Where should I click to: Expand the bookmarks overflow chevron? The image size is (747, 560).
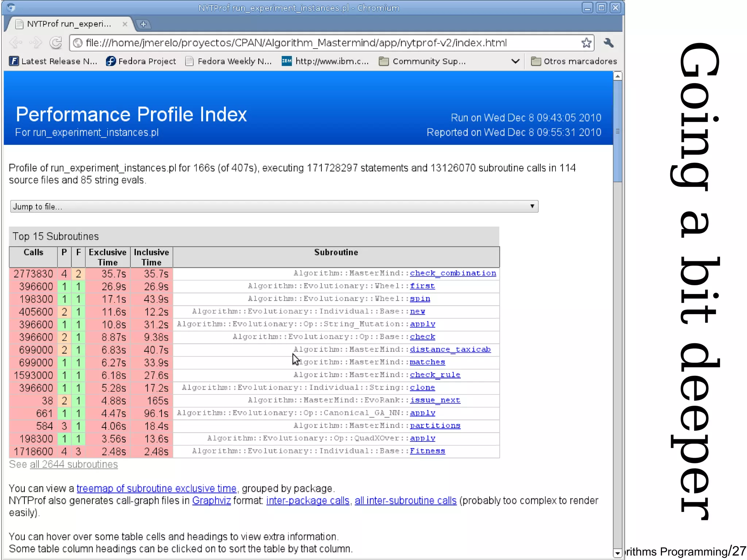515,61
